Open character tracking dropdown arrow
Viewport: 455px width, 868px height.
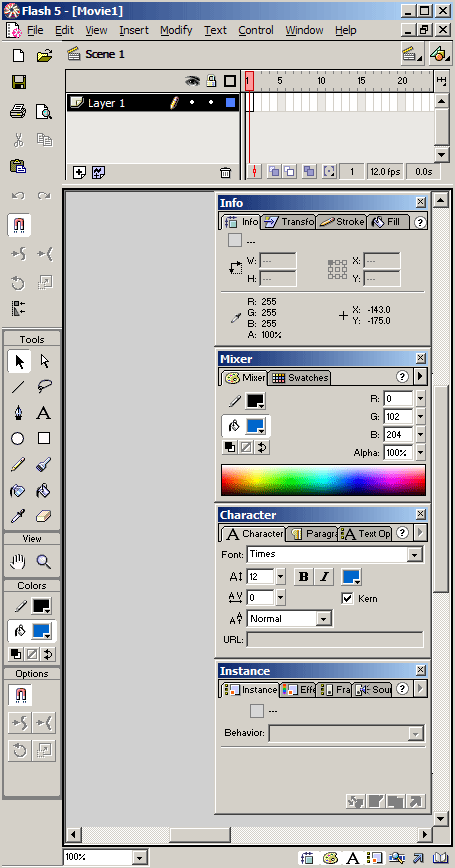point(280,597)
